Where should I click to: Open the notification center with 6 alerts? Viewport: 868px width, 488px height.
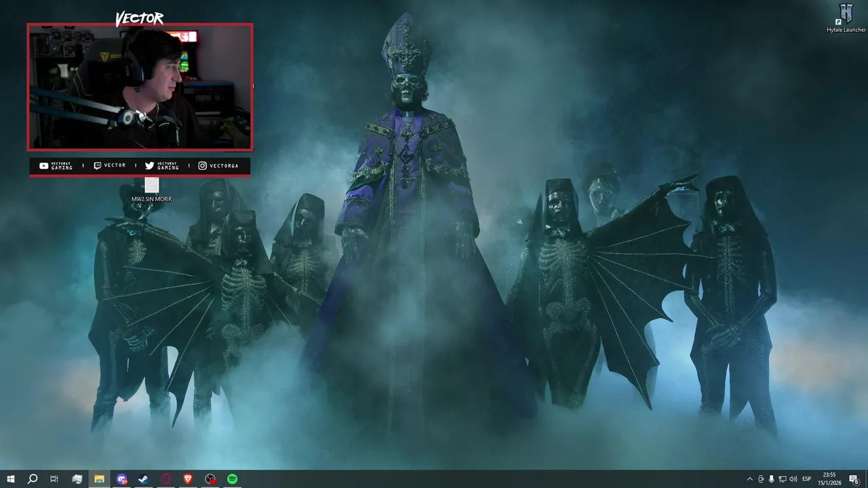tap(854, 479)
